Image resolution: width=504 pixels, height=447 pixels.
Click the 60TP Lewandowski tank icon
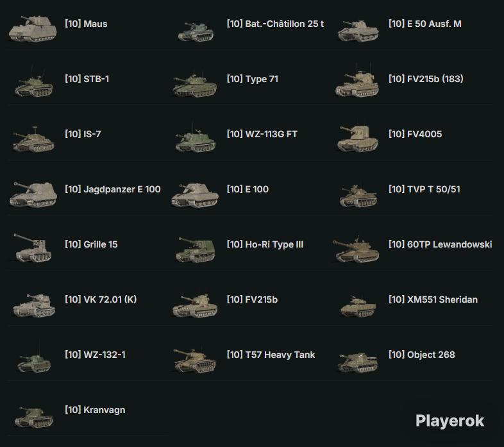pos(356,249)
